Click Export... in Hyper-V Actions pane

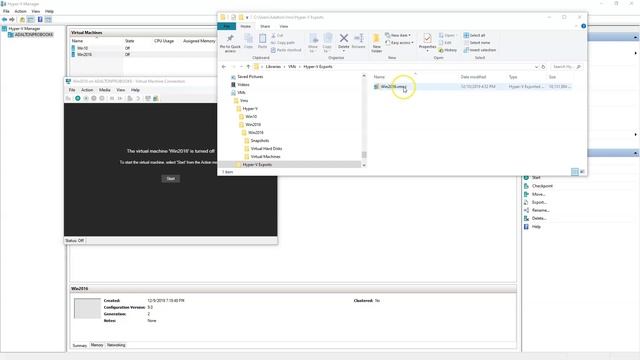(x=539, y=202)
